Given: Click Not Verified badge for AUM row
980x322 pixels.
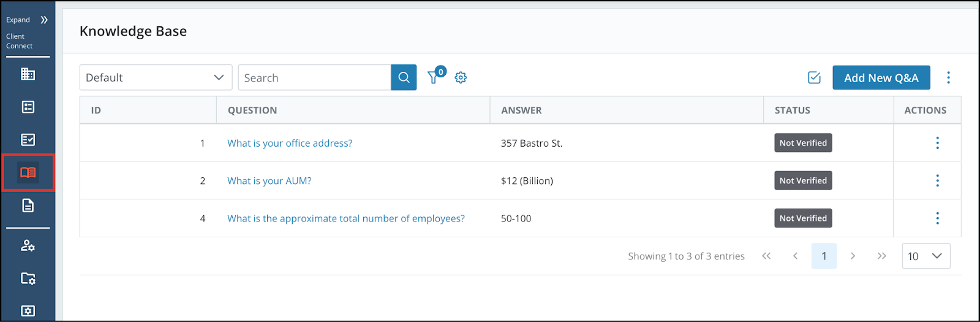Looking at the screenshot, I should click(x=803, y=180).
